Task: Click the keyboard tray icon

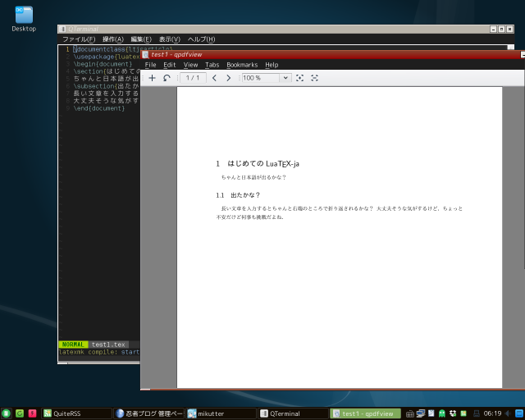Action: tap(410, 413)
